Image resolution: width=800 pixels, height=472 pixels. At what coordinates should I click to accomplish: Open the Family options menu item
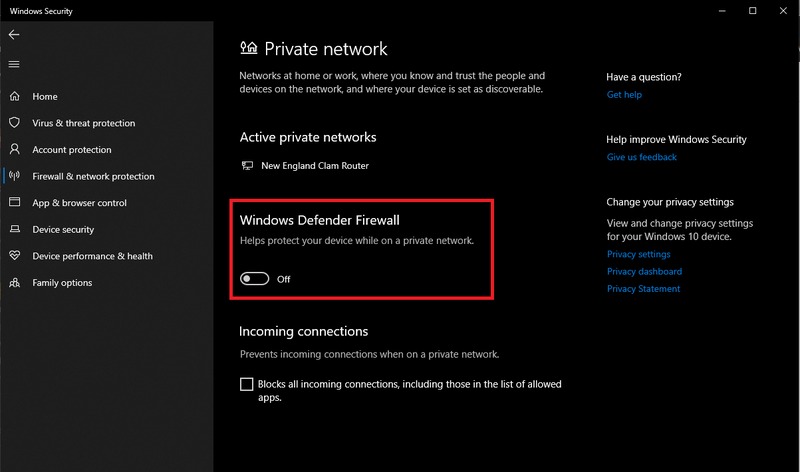[62, 283]
